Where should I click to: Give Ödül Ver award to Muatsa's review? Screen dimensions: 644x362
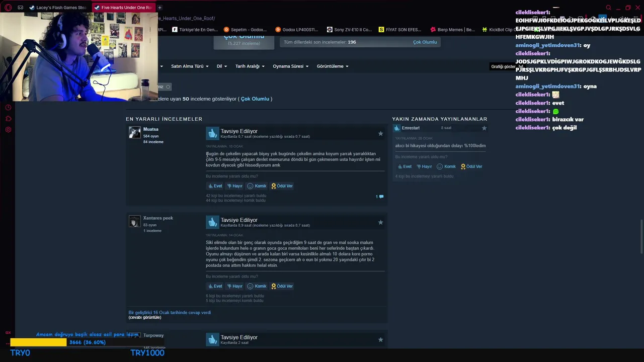click(x=282, y=186)
